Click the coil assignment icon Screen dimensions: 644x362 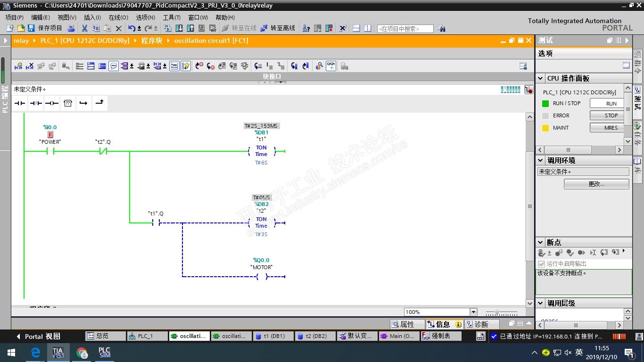(52, 103)
